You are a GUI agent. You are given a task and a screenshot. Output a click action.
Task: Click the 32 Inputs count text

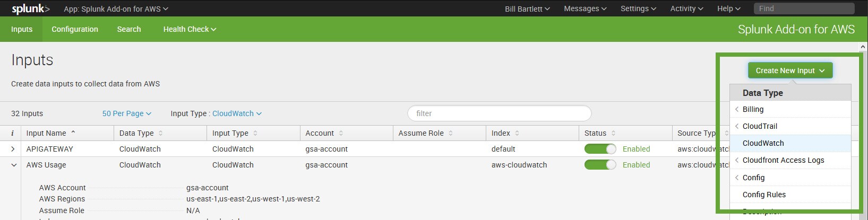[27, 113]
